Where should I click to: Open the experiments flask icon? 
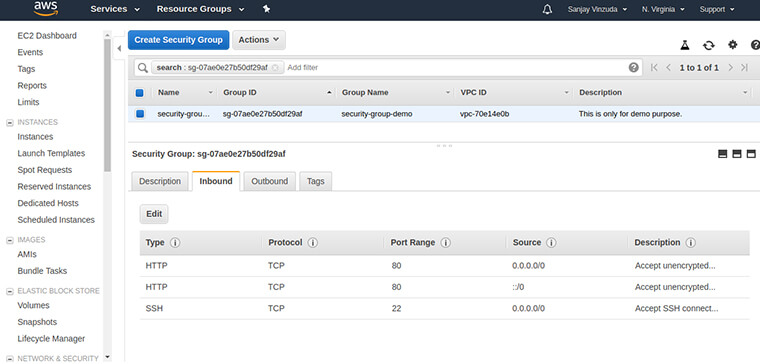684,45
